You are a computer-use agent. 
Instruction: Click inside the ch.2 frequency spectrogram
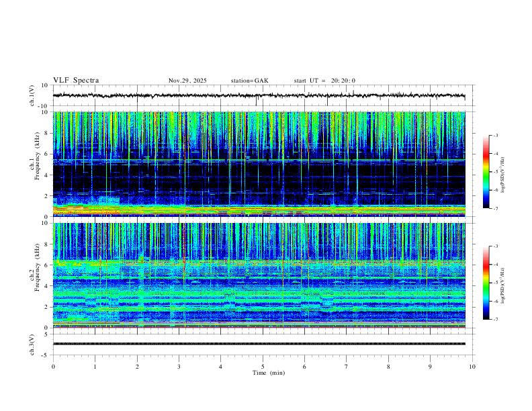tap(259, 275)
